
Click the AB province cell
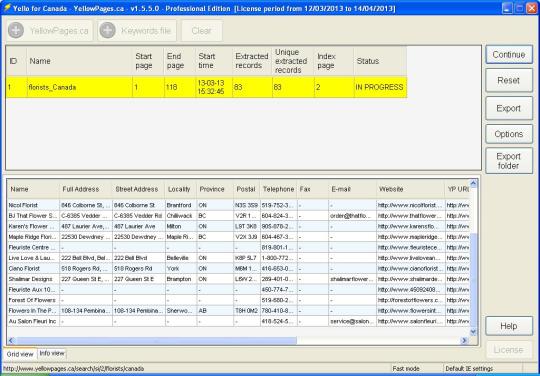(x=215, y=311)
